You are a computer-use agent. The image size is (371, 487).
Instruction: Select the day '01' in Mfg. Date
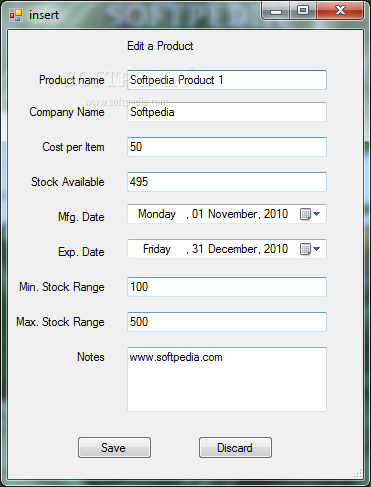pos(197,214)
